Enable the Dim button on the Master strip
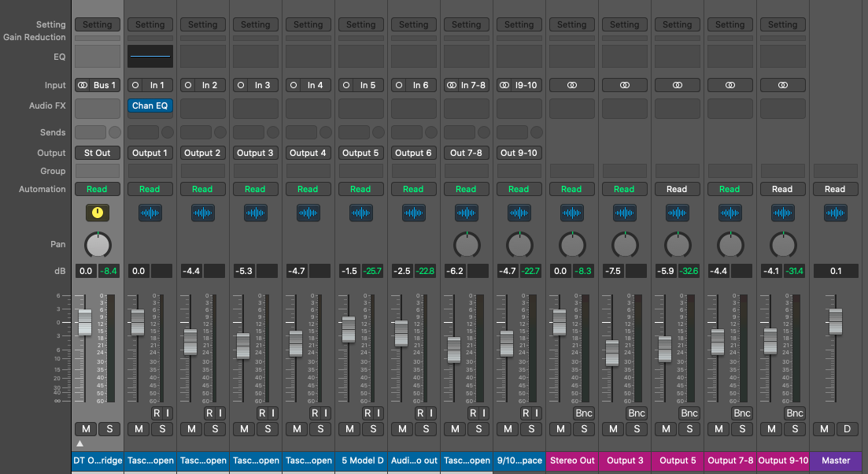 (847, 429)
